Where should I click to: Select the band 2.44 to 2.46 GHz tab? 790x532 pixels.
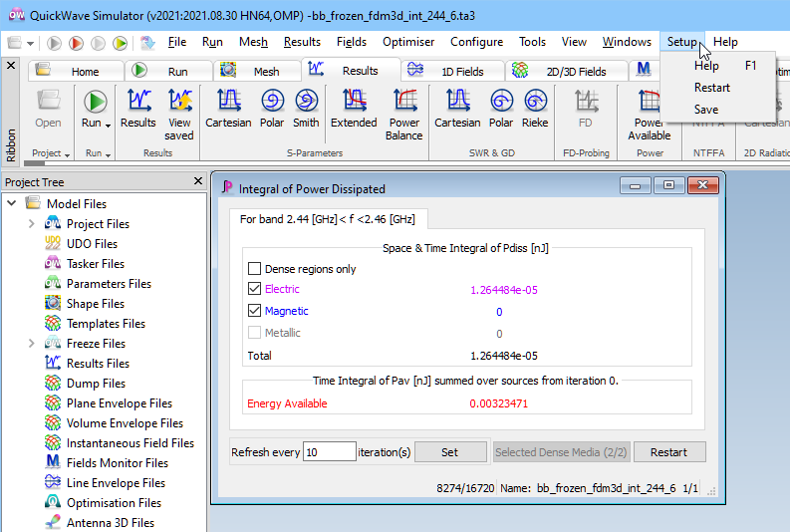point(328,219)
